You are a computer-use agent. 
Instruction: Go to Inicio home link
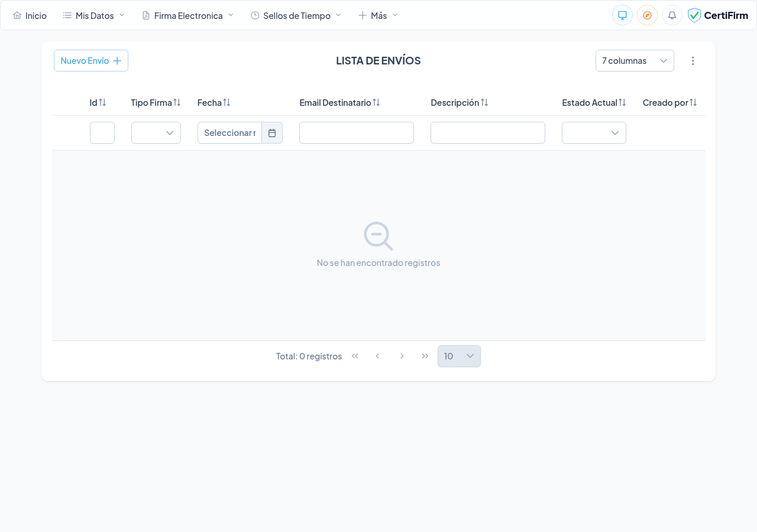pyautogui.click(x=30, y=15)
